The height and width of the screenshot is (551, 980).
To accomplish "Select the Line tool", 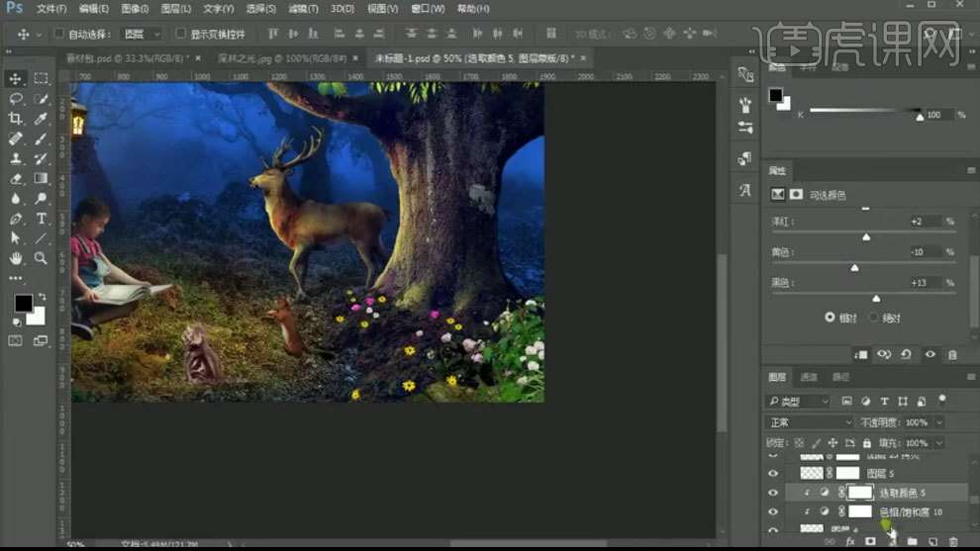I will [42, 238].
